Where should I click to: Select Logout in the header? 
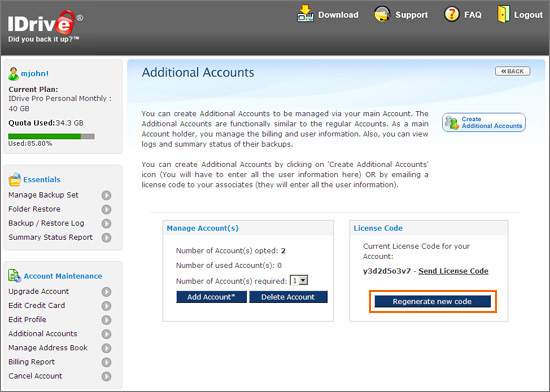tap(528, 15)
